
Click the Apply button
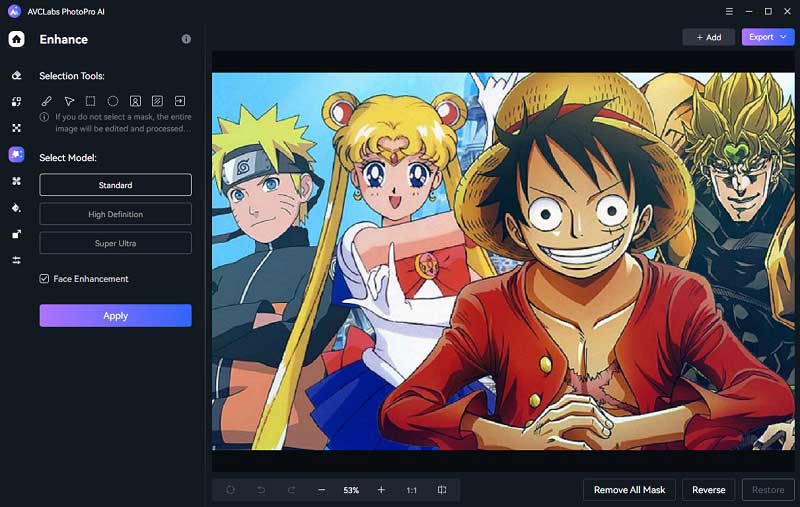tap(115, 316)
